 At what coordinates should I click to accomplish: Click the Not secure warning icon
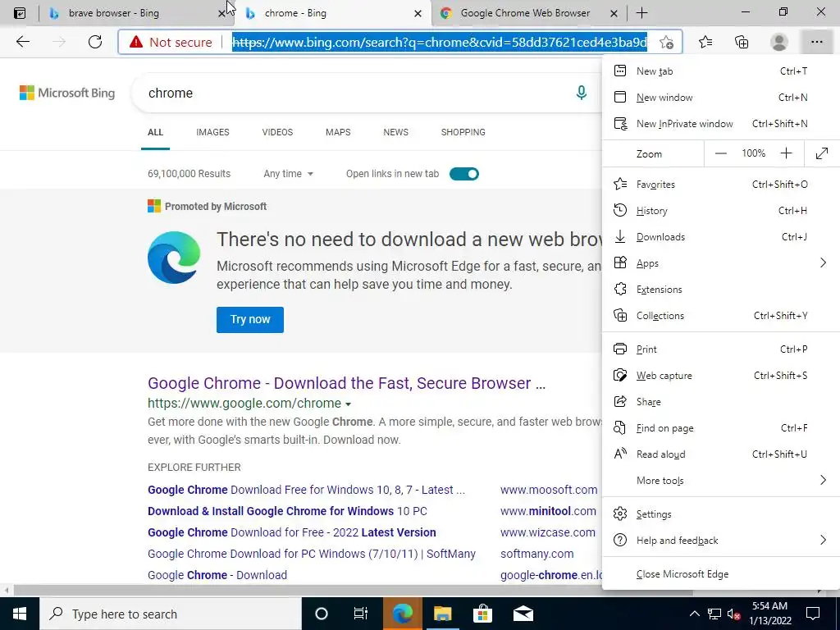136,42
